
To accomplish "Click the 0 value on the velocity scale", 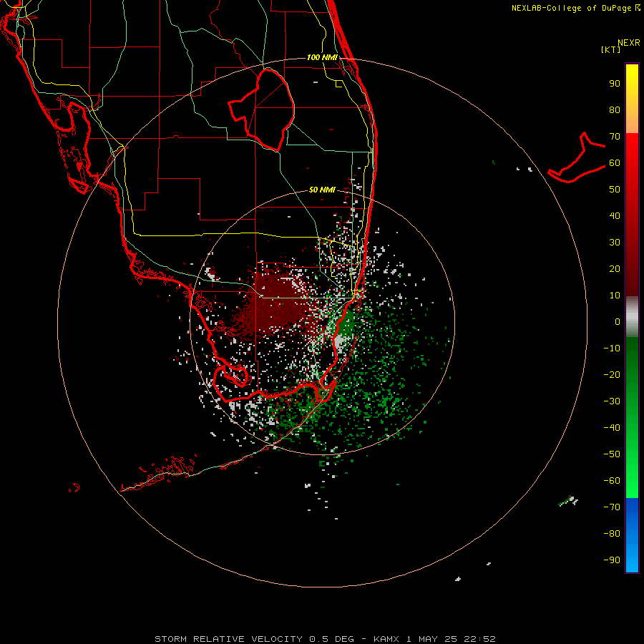I will coord(618,322).
